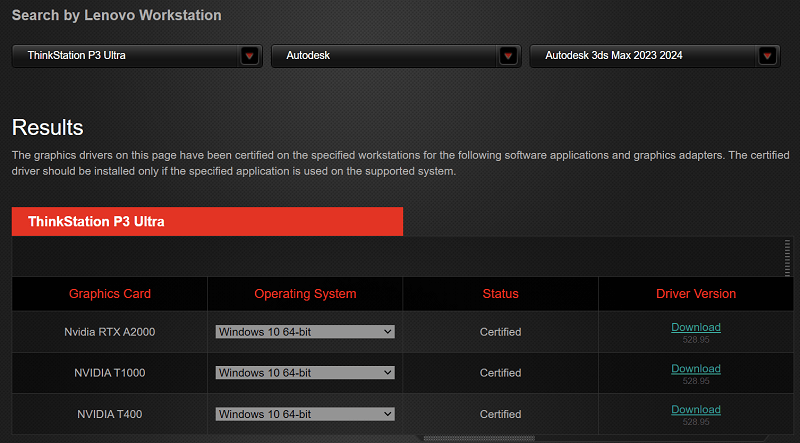Image resolution: width=800 pixels, height=443 pixels.
Task: Click the Operating System column header
Action: tap(305, 294)
